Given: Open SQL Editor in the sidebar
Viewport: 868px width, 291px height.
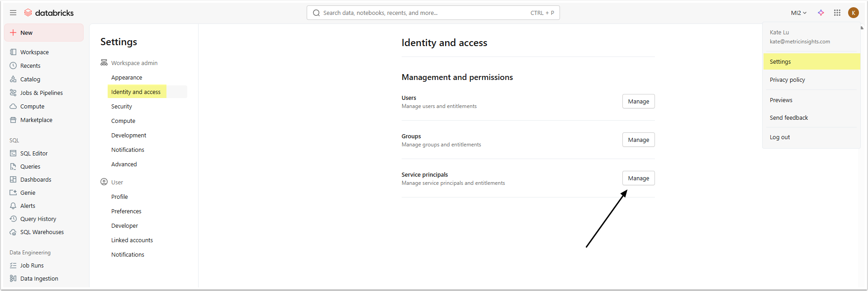Looking at the screenshot, I should click(x=33, y=153).
